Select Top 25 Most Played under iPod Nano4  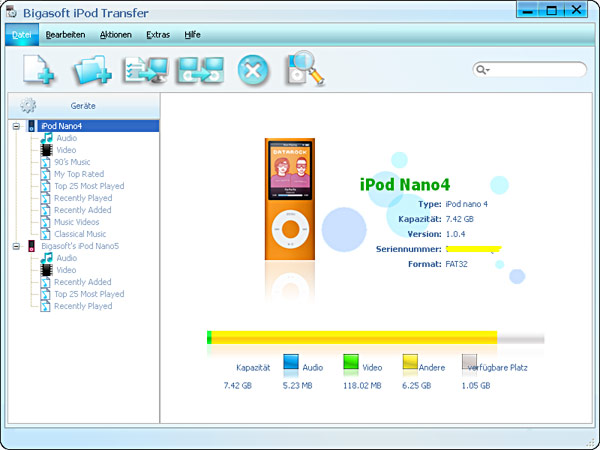coord(89,186)
